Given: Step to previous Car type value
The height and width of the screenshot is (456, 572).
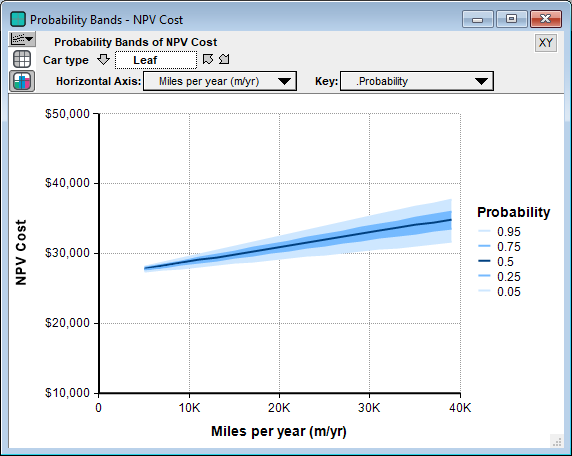Looking at the screenshot, I should click(x=208, y=59).
